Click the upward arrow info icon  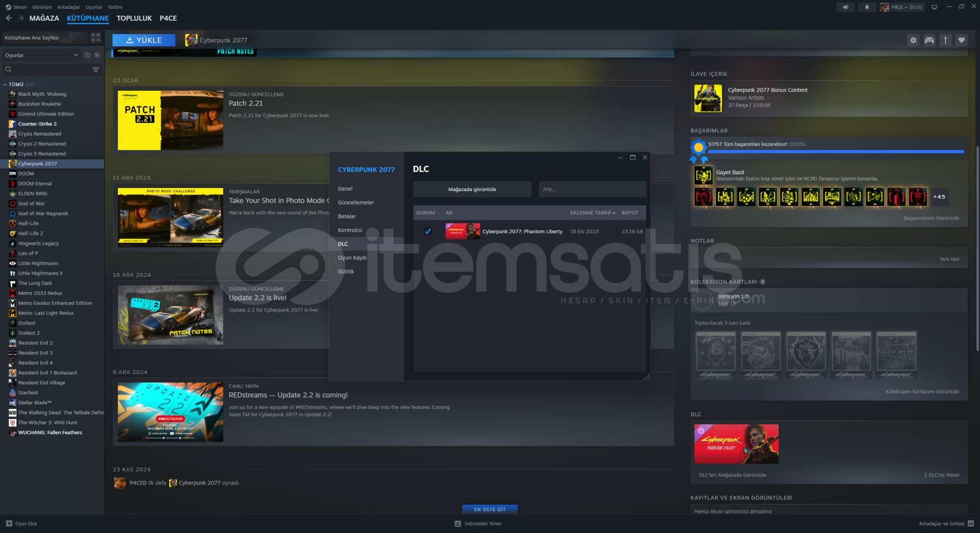(x=945, y=40)
